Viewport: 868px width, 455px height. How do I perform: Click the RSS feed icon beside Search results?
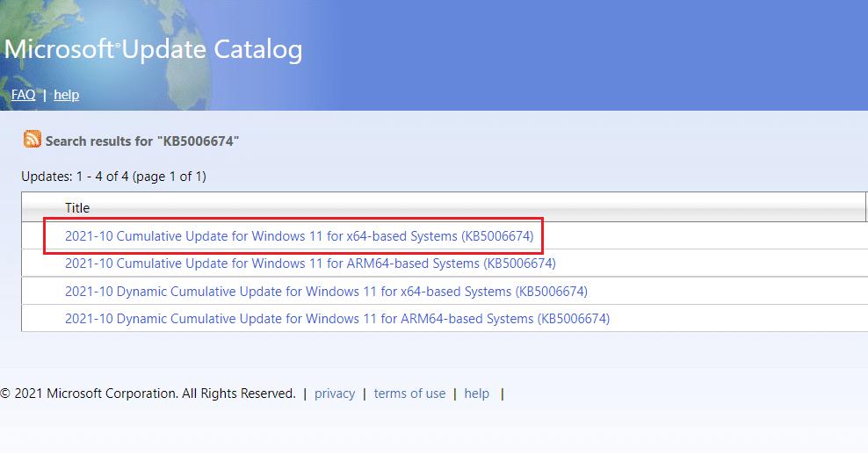(33, 139)
